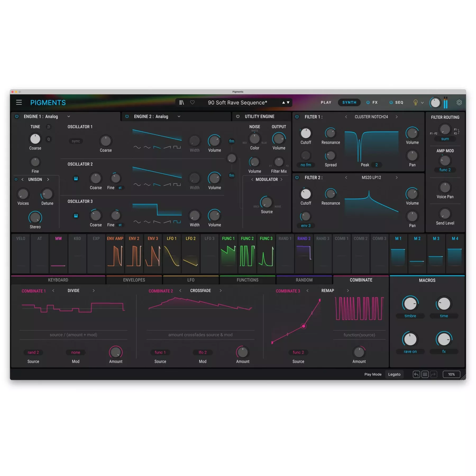Viewport: 476px width, 476px height.
Task: Open the Legato play mode dropdown
Action: point(394,374)
